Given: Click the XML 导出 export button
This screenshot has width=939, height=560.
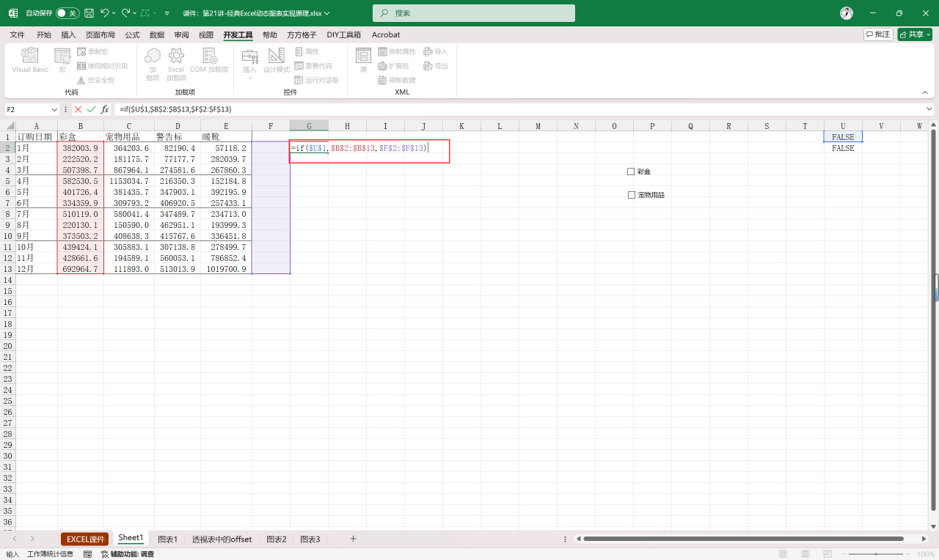Looking at the screenshot, I should point(436,65).
